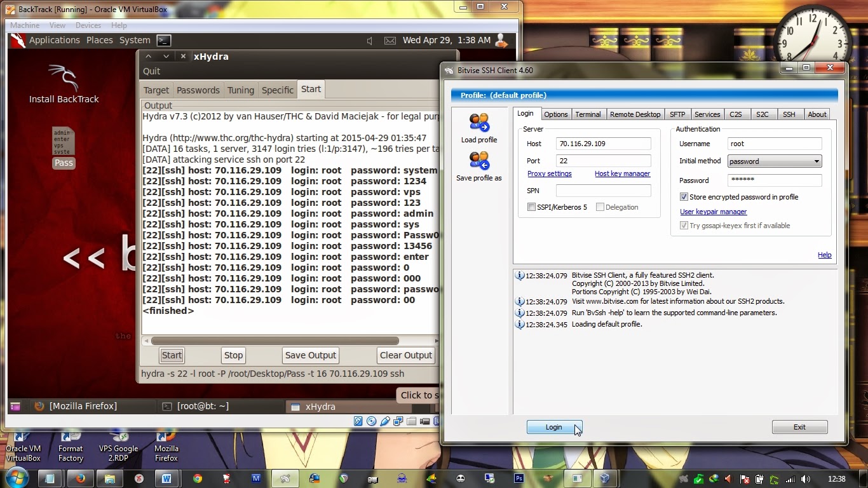Switch to the Terminal tab in Bitvise
The width and height of the screenshot is (868, 488).
click(x=588, y=114)
